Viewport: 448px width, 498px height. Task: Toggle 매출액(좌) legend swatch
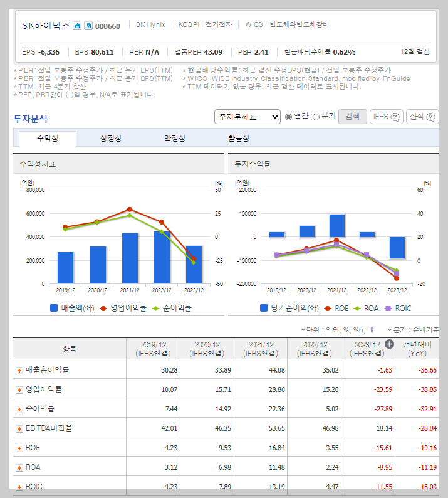pos(54,308)
